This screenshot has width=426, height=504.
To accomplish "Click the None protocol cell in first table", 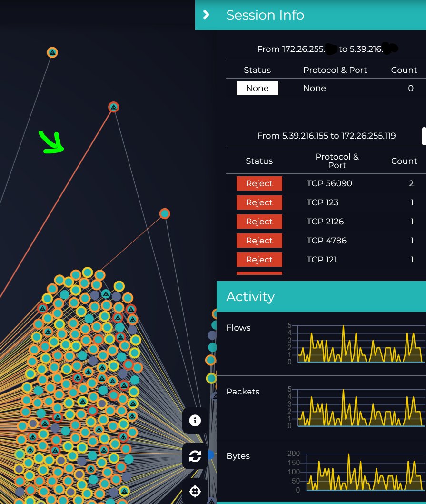I will click(314, 88).
